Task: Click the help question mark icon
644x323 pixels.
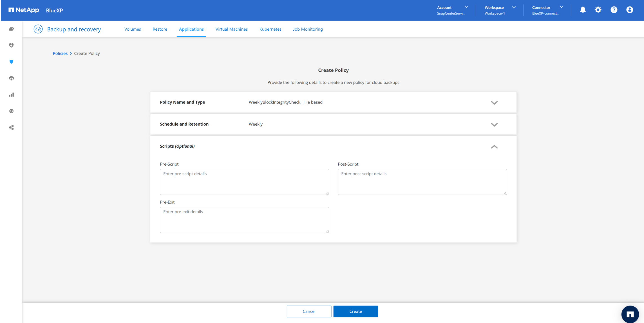Action: tap(614, 10)
